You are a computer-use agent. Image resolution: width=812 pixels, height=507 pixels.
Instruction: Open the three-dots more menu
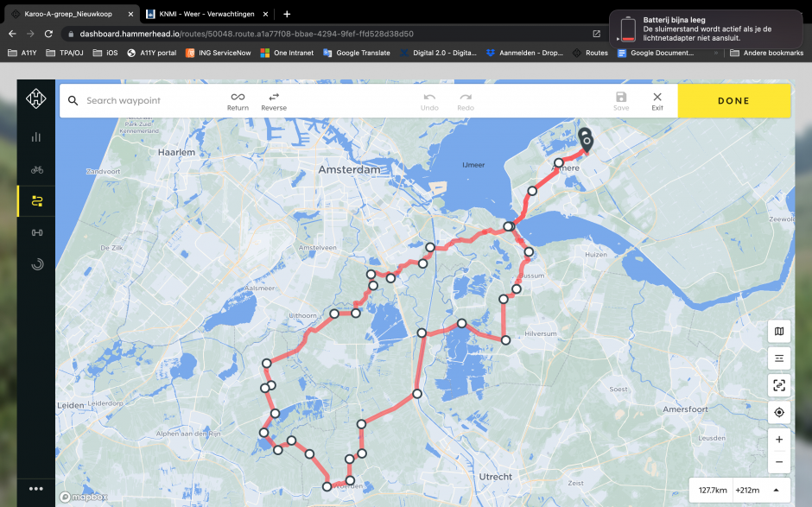click(x=36, y=488)
